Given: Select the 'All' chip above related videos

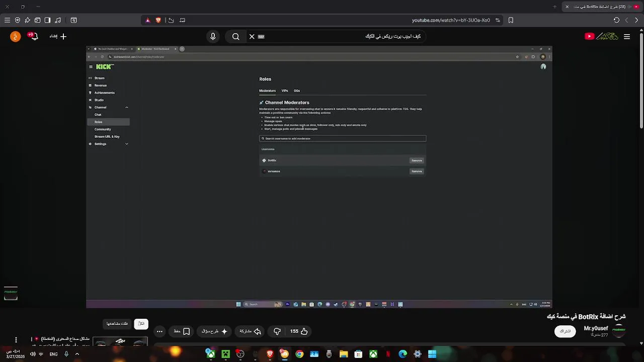Looking at the screenshot, I should pos(141,324).
